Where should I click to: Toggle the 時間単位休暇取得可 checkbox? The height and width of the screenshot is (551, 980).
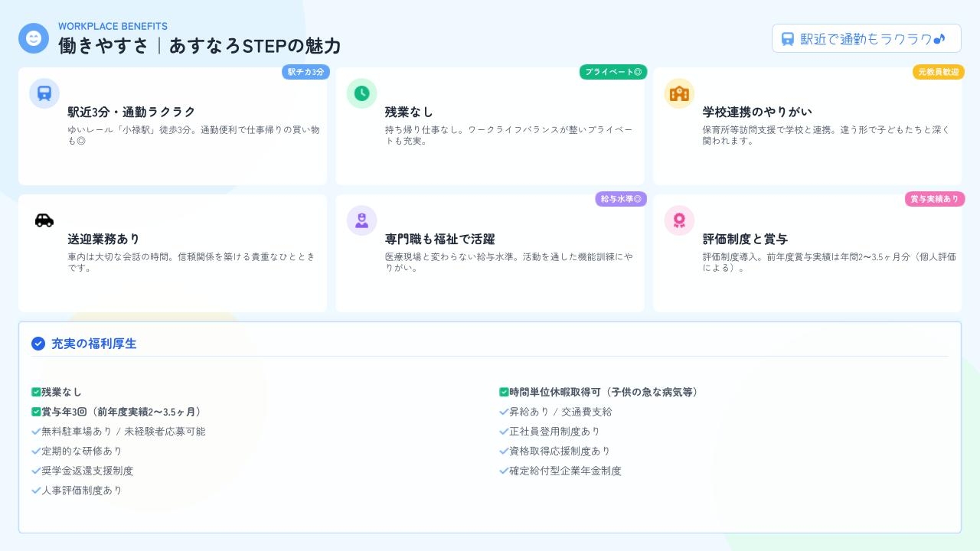[504, 392]
